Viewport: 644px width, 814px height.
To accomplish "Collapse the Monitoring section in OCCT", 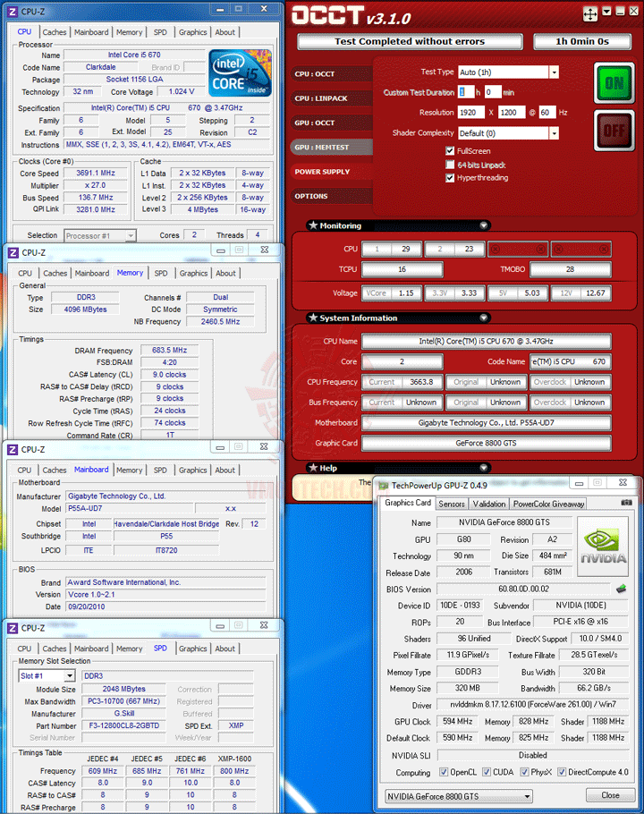I will (484, 225).
